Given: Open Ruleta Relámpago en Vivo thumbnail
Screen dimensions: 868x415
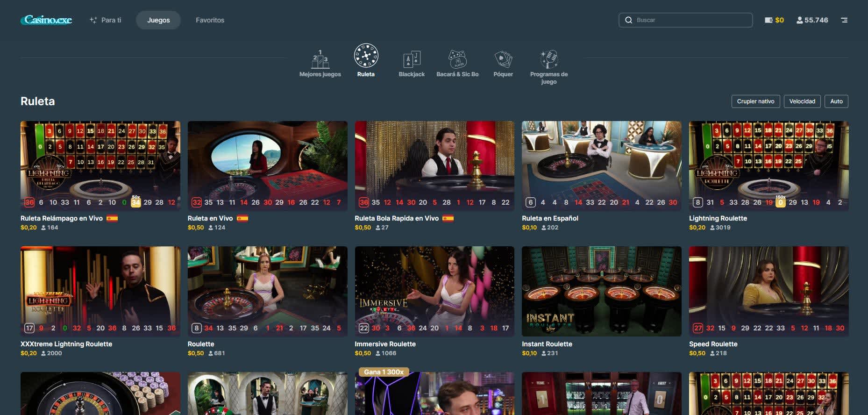Looking at the screenshot, I should (x=100, y=166).
